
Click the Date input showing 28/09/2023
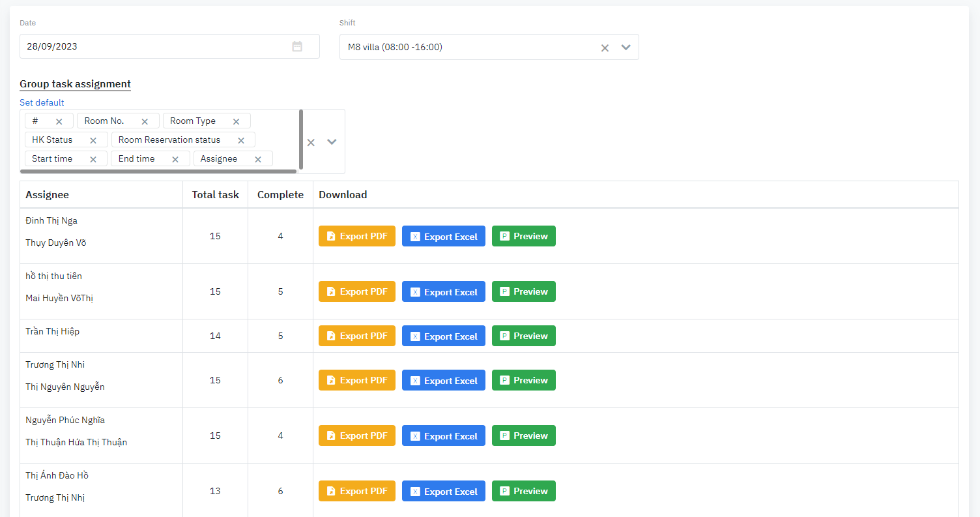(x=169, y=46)
